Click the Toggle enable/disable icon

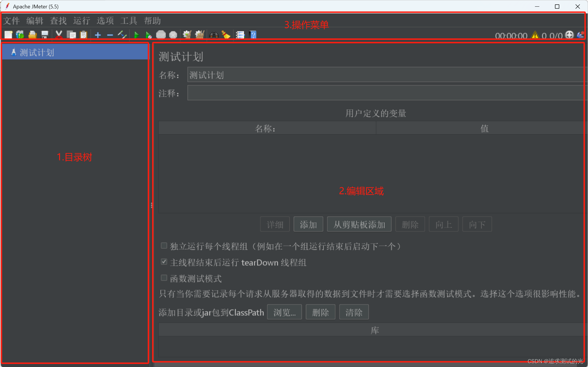tap(122, 35)
